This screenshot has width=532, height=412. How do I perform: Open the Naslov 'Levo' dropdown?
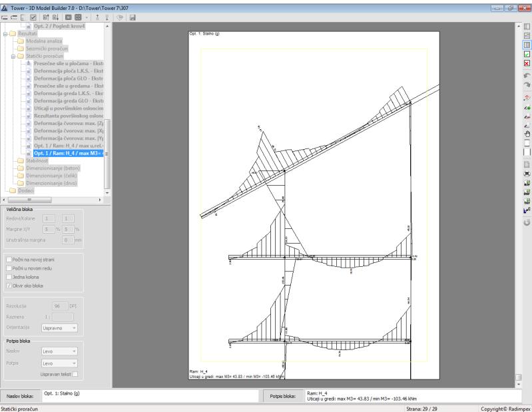coord(59,351)
